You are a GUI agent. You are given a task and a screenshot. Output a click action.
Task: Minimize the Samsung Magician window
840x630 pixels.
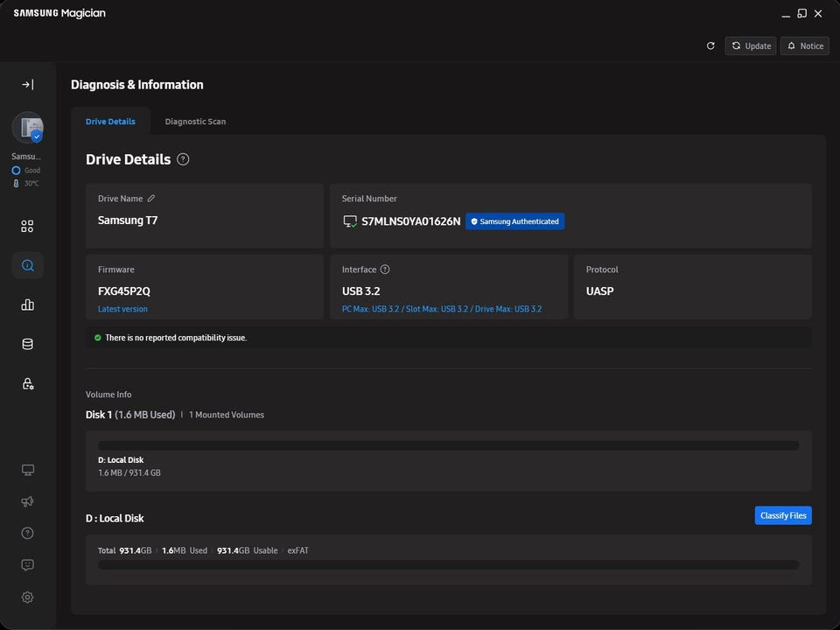(786, 14)
